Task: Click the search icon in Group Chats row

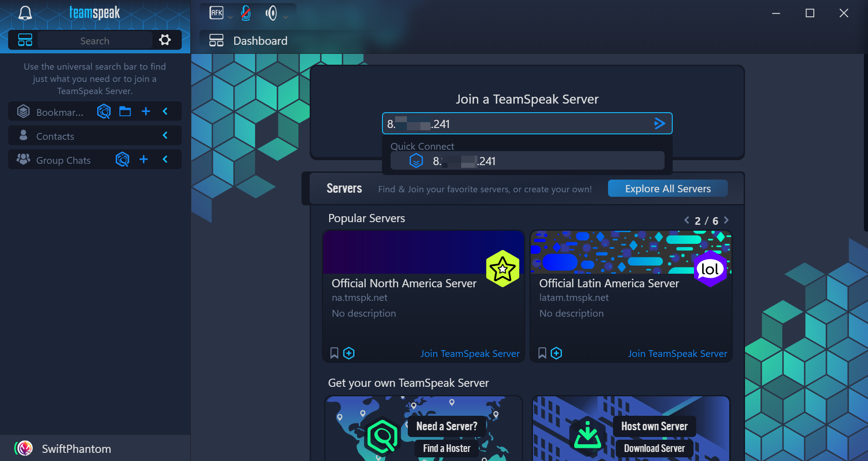Action: (123, 159)
